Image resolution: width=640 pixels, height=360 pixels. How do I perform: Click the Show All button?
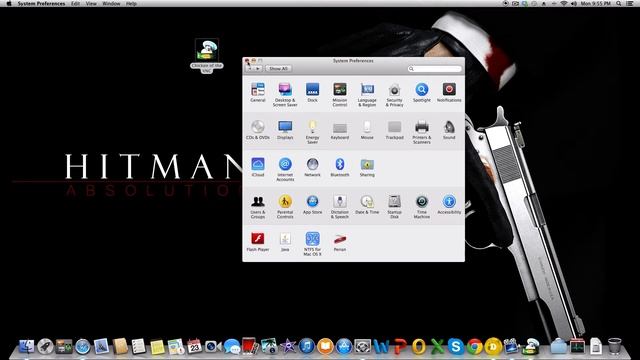tap(278, 69)
